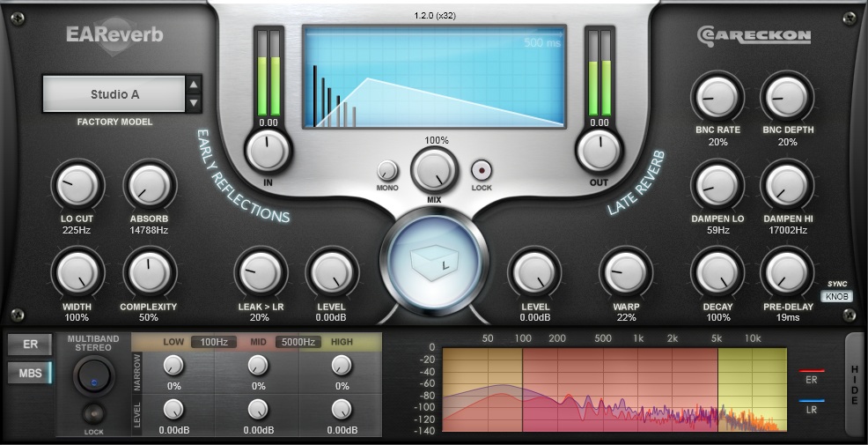This screenshot has width=868, height=445.
Task: Click the early reflections LEVEL knob
Action: pos(332,272)
